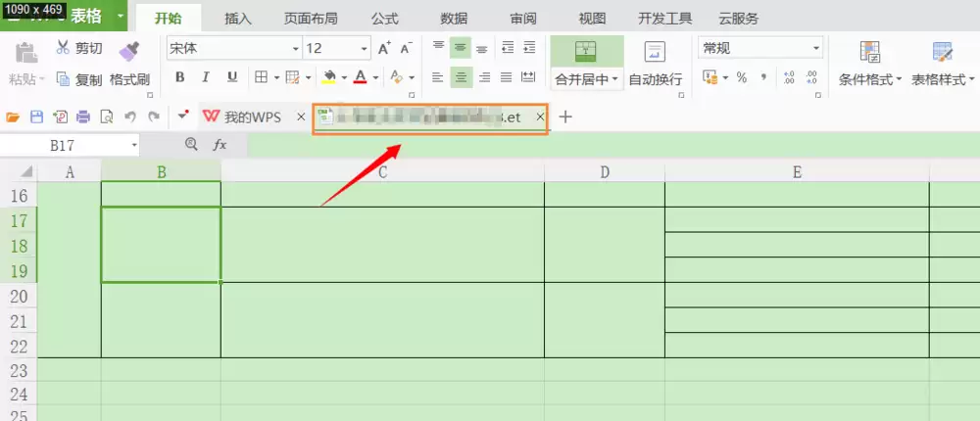Click the Format Painter (格式刷) icon

click(x=129, y=51)
